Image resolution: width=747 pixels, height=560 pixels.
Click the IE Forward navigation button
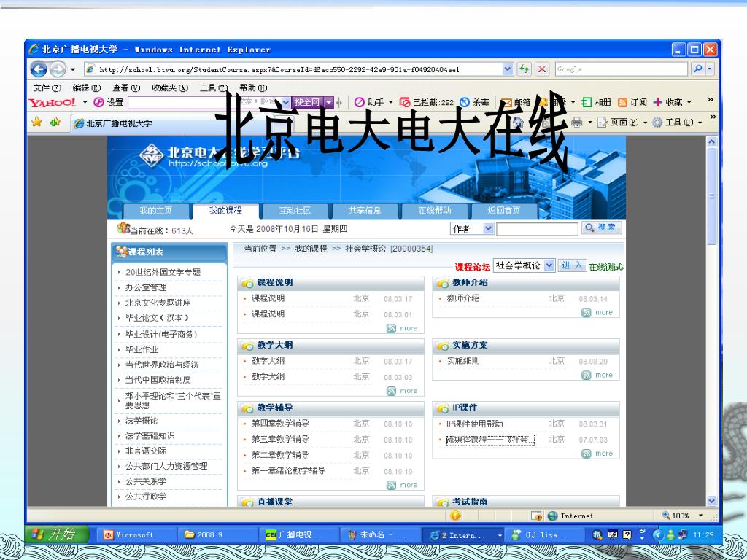pos(58,69)
